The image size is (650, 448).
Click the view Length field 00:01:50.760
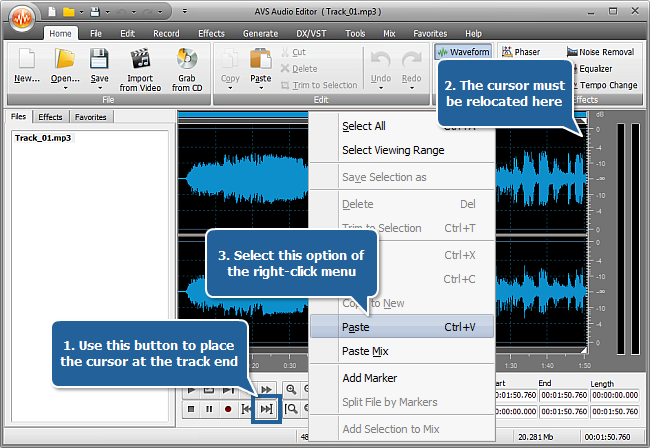(x=615, y=412)
